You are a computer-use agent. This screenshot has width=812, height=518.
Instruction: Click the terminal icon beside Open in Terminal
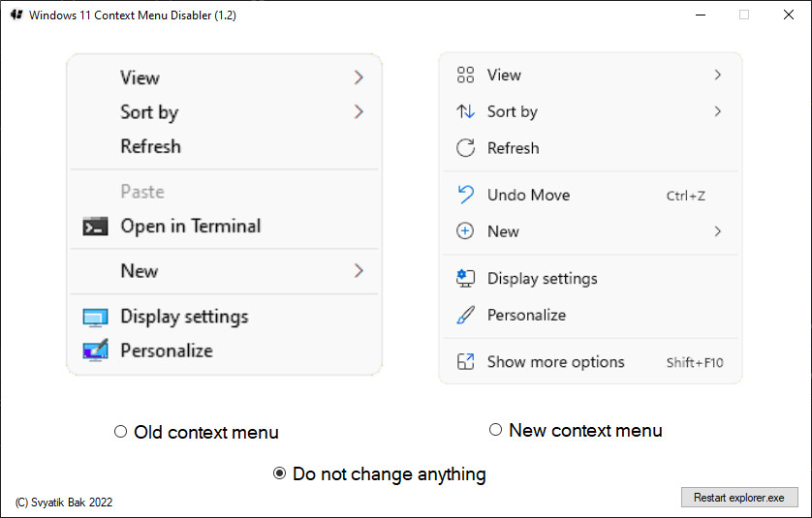pyautogui.click(x=95, y=227)
